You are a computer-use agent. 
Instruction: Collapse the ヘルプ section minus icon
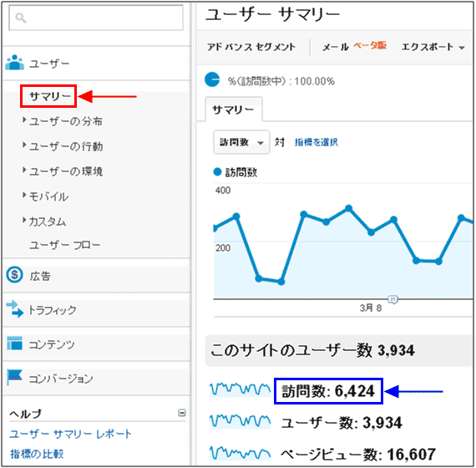(182, 413)
